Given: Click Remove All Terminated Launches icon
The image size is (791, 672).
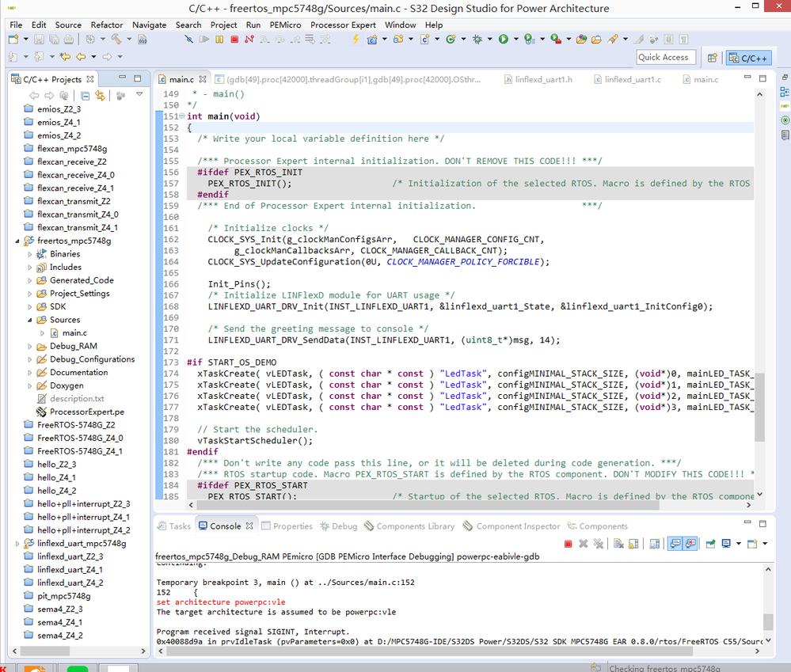Looking at the screenshot, I should tap(599, 544).
